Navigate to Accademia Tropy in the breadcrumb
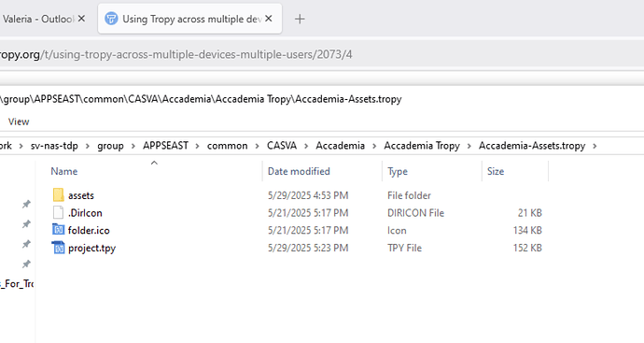The height and width of the screenshot is (343, 644). coord(422,146)
